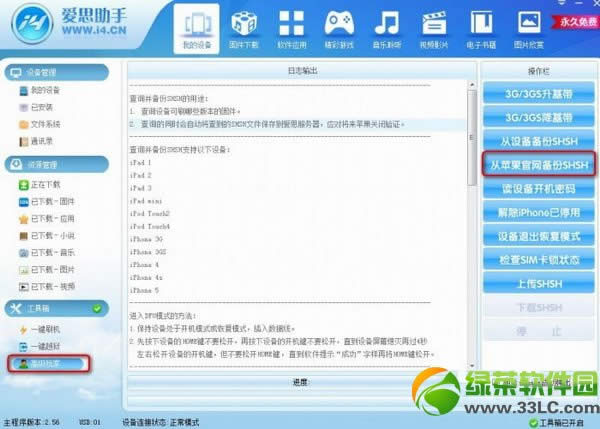Image resolution: width=600 pixels, height=429 pixels.
Task: Click the "iPhone 5" log line
Action: [144, 290]
